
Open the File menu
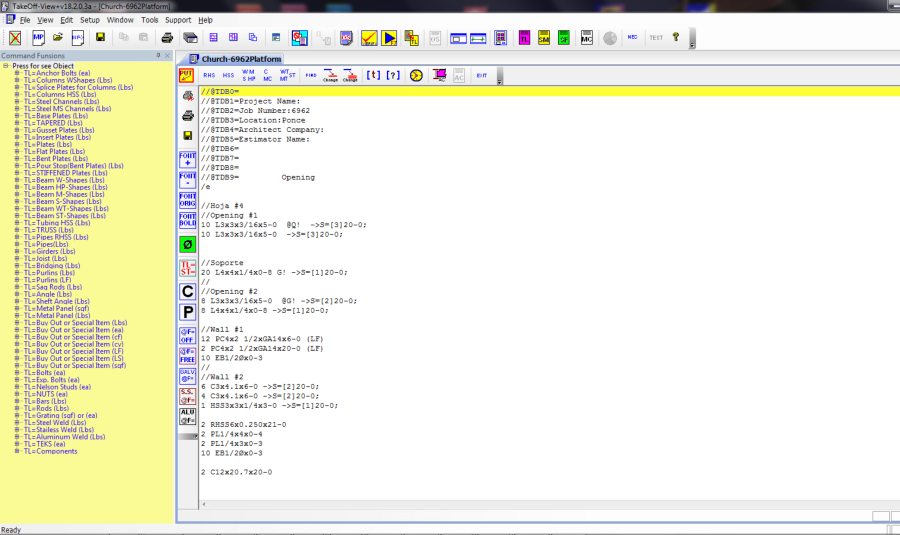[25, 20]
